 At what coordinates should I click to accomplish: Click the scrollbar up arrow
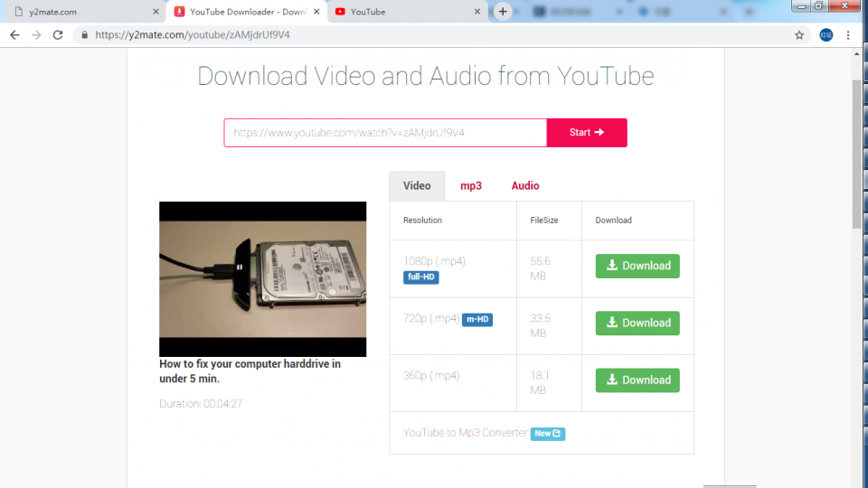[856, 54]
